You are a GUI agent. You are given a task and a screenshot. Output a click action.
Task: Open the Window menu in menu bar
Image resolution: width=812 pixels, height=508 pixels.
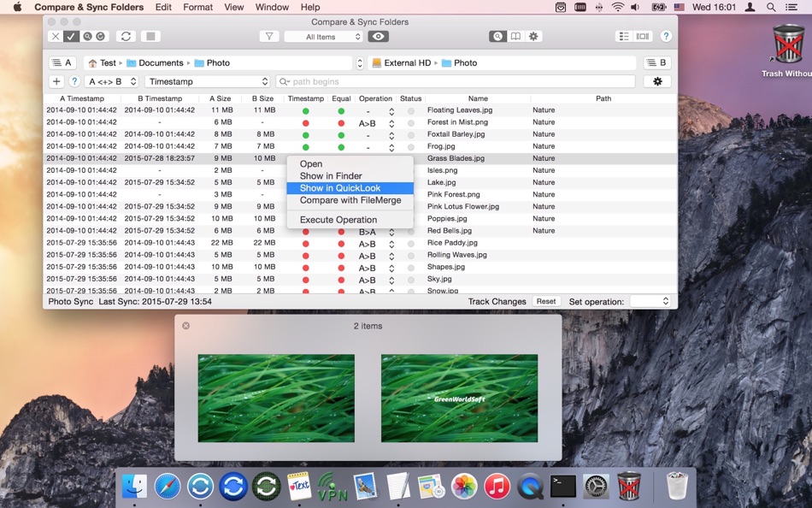[x=272, y=7]
